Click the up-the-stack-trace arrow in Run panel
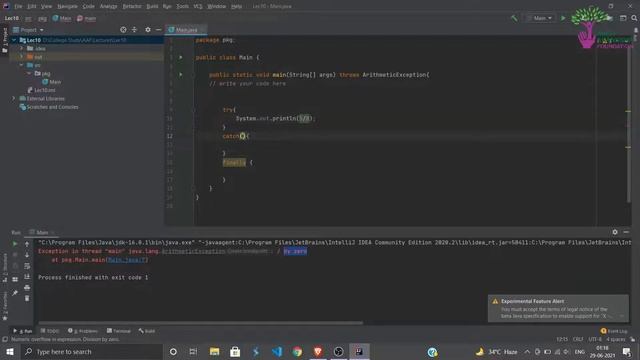The height and width of the screenshot is (360, 640). (27, 244)
